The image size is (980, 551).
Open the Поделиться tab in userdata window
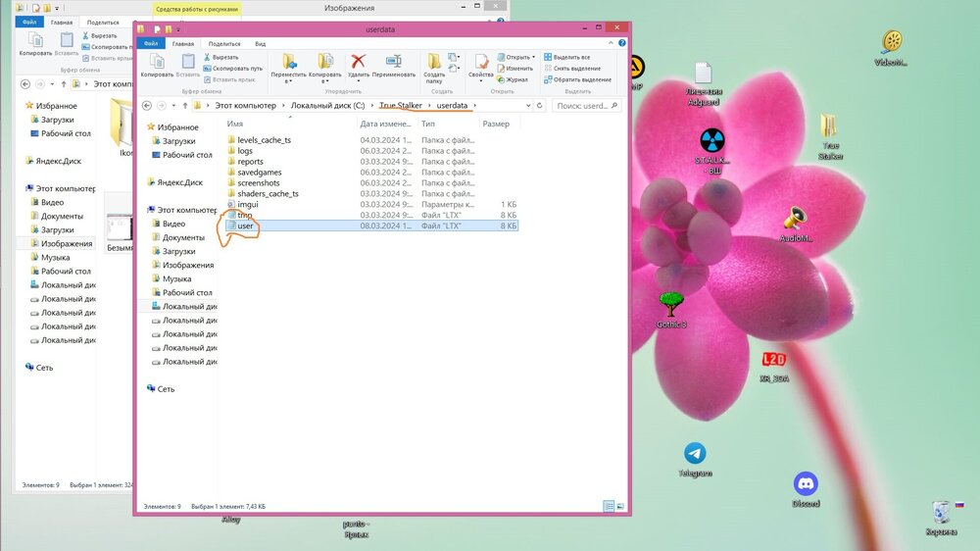click(x=223, y=43)
